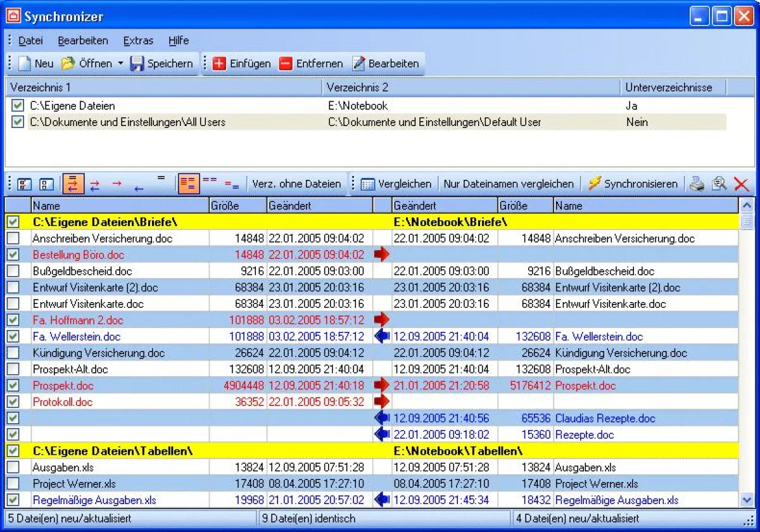Image resolution: width=760 pixels, height=532 pixels.
Task: Open the Extras menu
Action: pos(138,41)
